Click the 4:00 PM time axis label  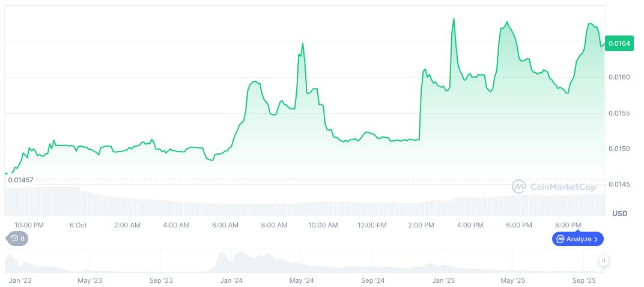click(470, 225)
